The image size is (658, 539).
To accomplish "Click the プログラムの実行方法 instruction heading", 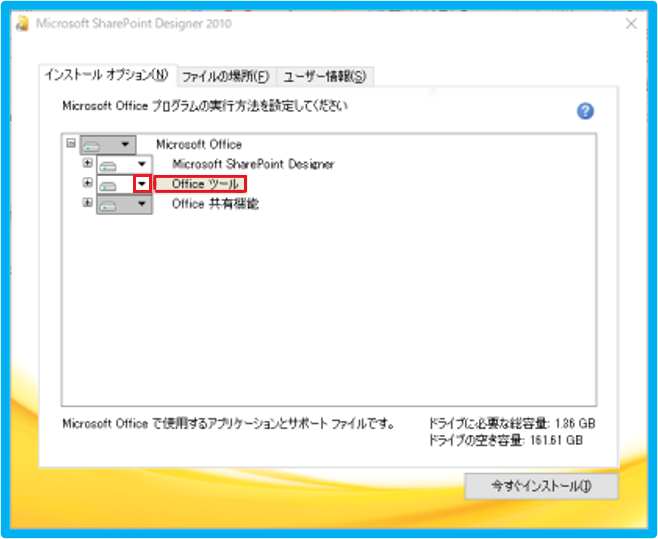I will coord(205,106).
